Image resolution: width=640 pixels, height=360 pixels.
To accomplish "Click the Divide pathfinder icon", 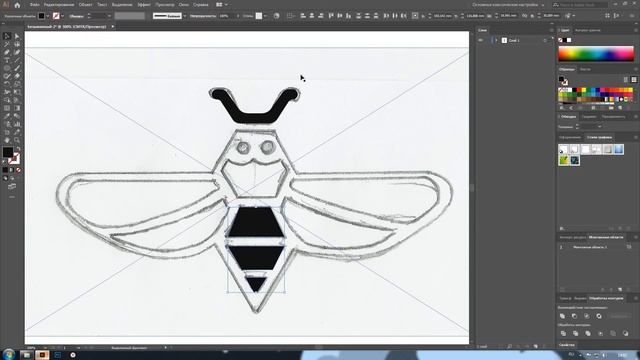I will (563, 333).
